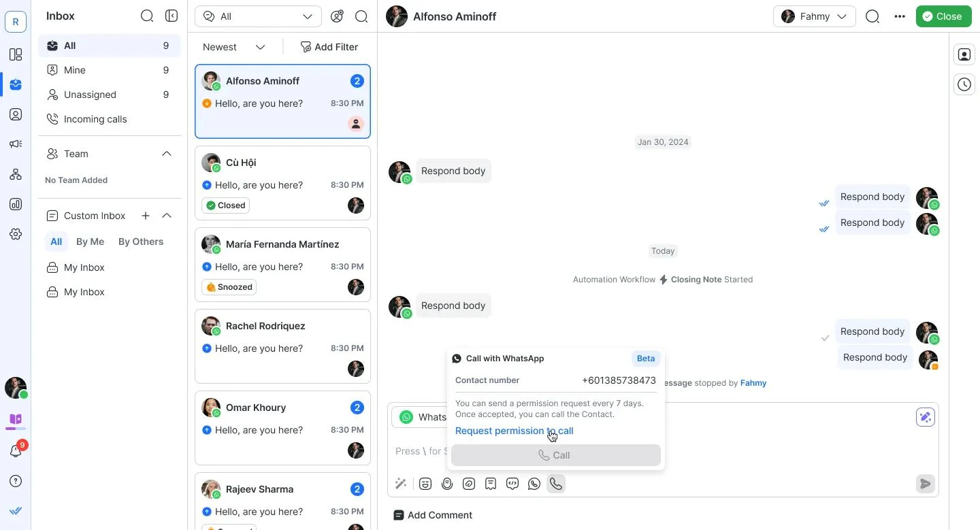
Task: Open the Newest sort dropdown
Action: (233, 47)
